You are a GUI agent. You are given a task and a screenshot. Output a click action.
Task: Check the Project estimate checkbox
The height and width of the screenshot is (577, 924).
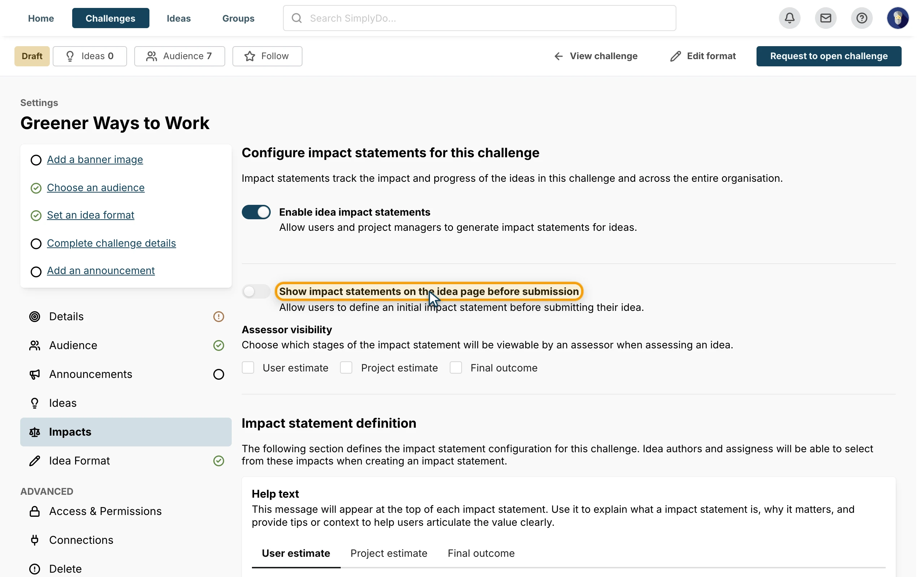coord(346,367)
